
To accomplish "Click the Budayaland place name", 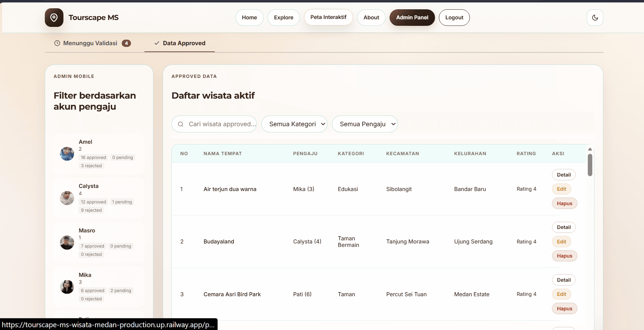I will [219, 242].
